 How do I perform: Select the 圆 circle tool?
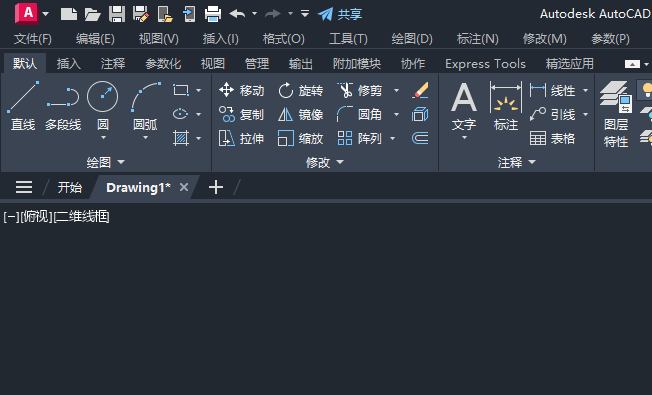[x=103, y=106]
